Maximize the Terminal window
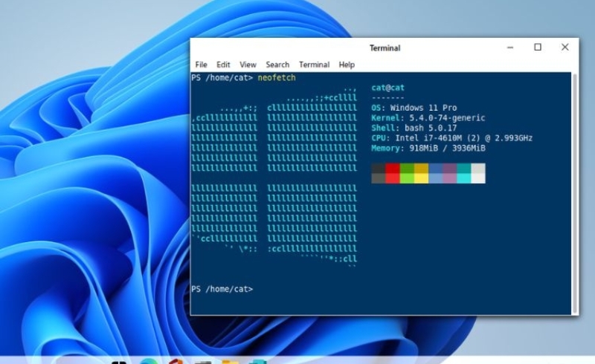Viewport: 595px width, 364px height. (x=538, y=47)
